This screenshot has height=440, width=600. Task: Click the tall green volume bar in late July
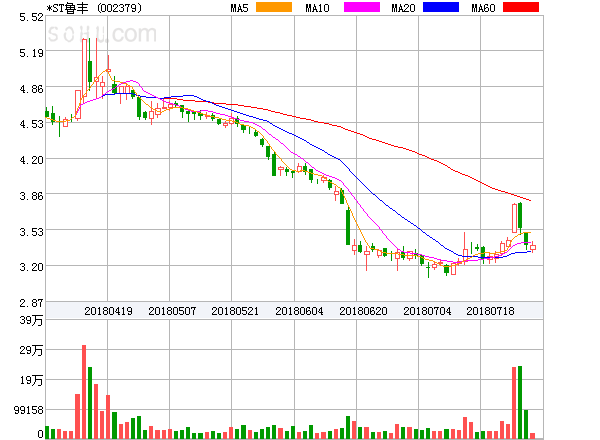point(520,402)
